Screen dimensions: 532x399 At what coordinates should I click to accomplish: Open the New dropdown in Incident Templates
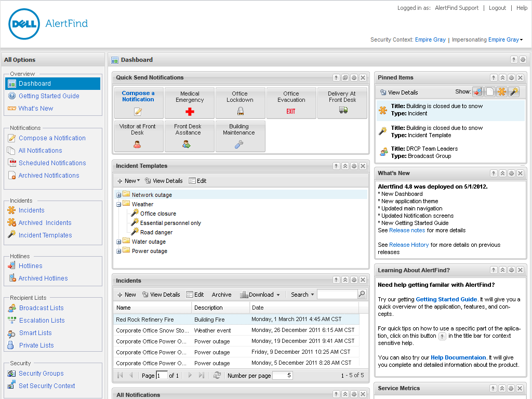point(129,181)
